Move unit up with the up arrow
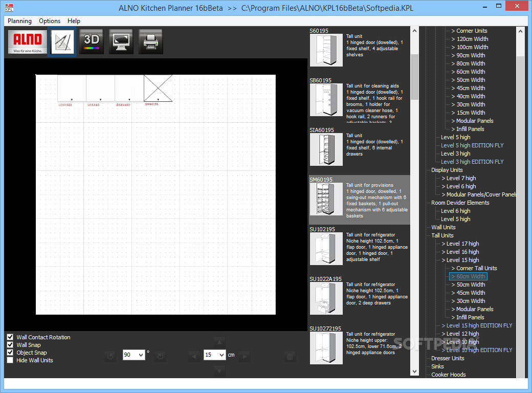Viewport: 532px width, 393px height. [219, 342]
